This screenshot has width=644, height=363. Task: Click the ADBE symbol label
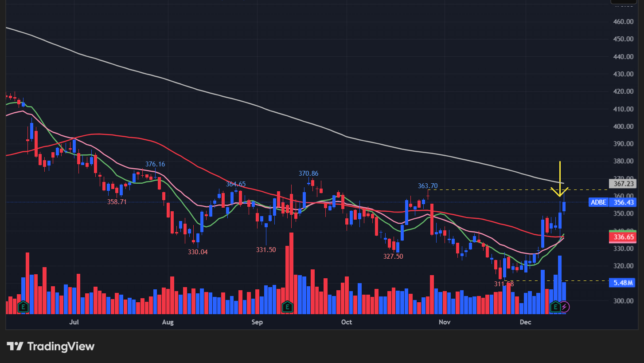point(598,202)
